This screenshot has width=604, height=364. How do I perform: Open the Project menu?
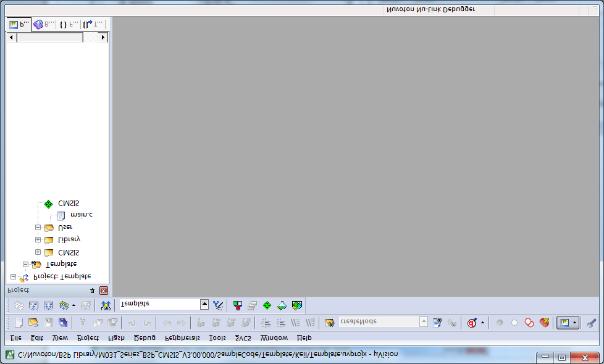(x=88, y=338)
